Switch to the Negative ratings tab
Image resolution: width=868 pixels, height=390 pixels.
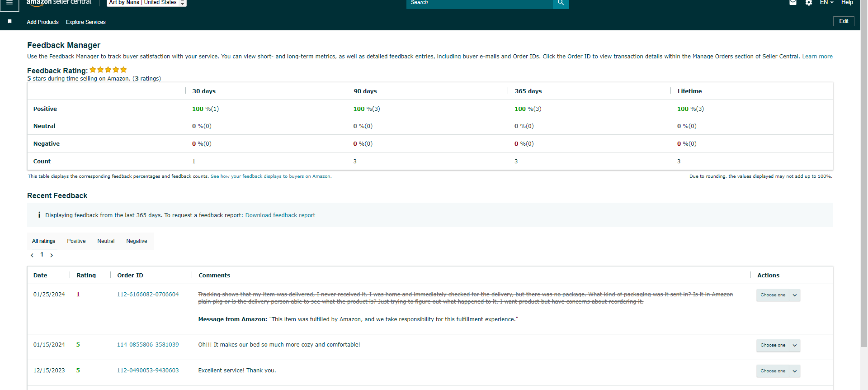137,241
